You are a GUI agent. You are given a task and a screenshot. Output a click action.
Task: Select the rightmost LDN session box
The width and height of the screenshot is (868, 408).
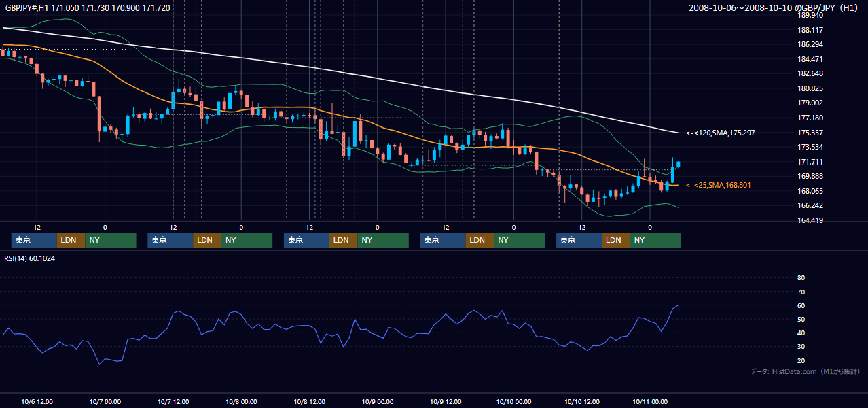pyautogui.click(x=615, y=240)
